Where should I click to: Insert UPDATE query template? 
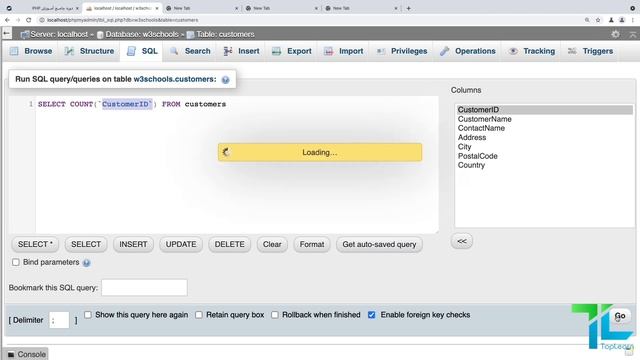[x=181, y=244]
